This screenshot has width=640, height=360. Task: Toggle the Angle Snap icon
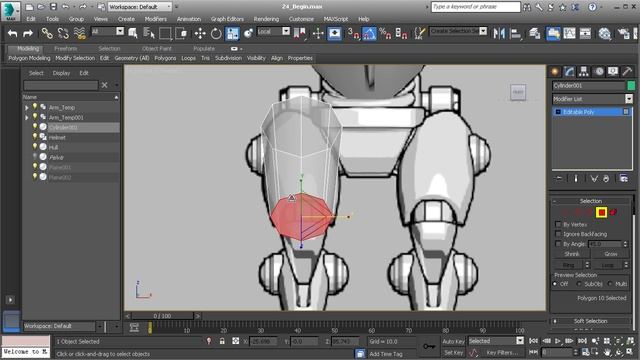[x=369, y=33]
